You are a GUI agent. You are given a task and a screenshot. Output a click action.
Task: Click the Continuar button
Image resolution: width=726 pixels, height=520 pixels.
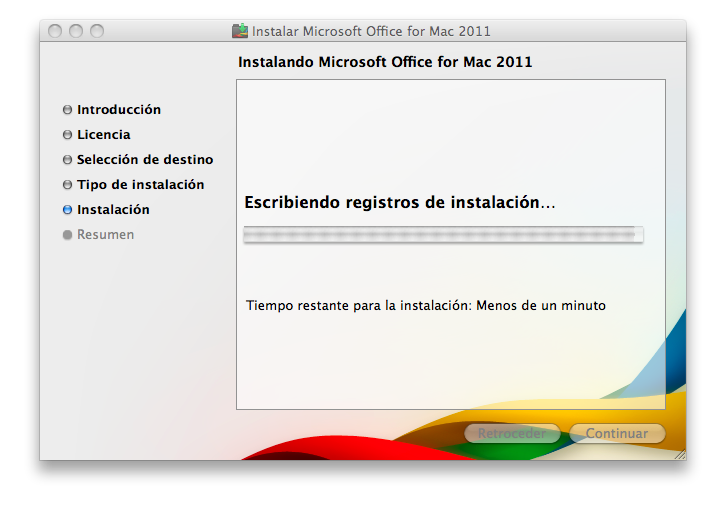617,433
